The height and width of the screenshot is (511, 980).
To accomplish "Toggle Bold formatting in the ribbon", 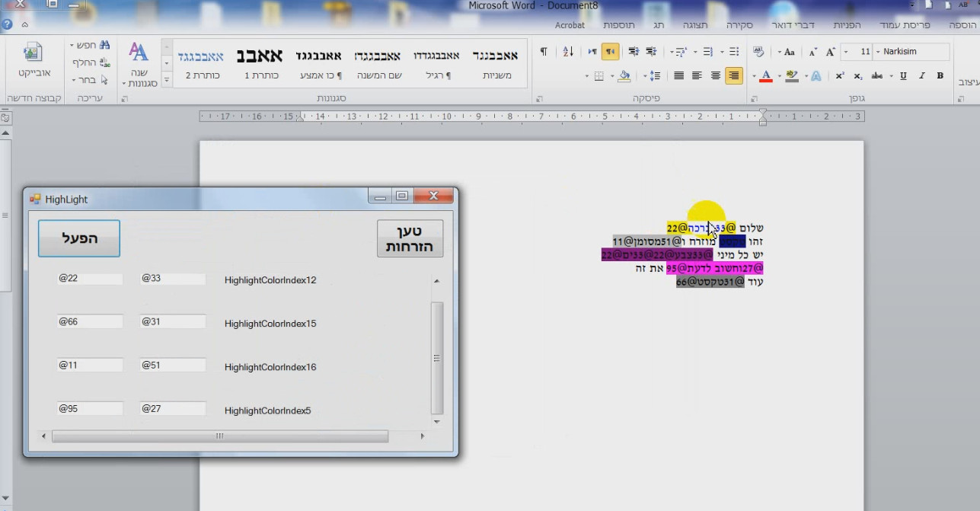I will point(940,76).
